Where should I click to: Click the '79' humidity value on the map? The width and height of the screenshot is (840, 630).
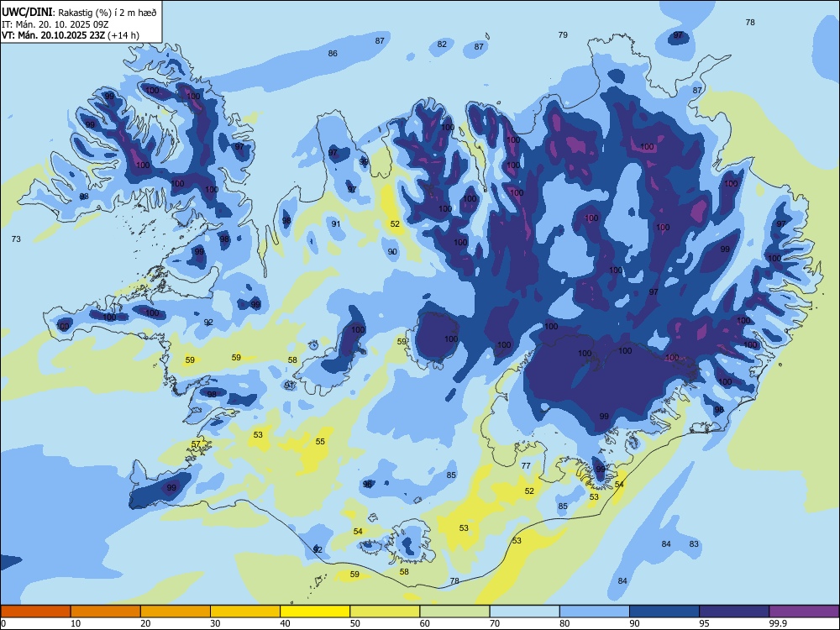pyautogui.click(x=563, y=34)
